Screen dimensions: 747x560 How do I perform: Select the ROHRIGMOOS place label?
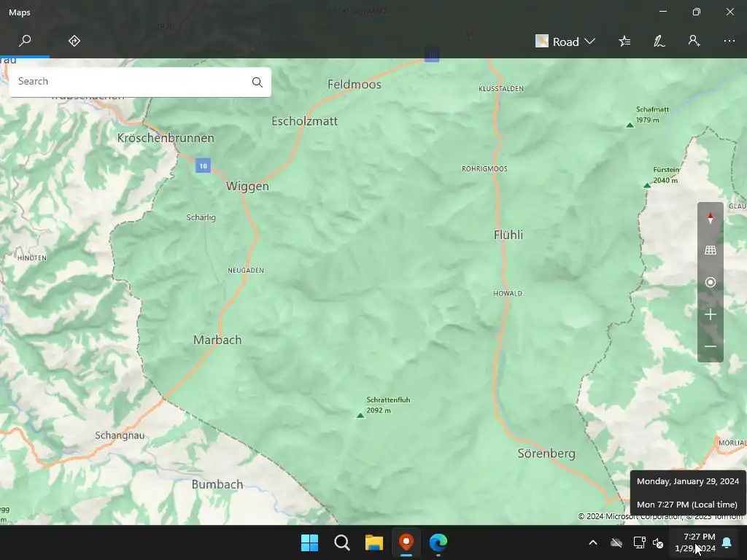[484, 168]
